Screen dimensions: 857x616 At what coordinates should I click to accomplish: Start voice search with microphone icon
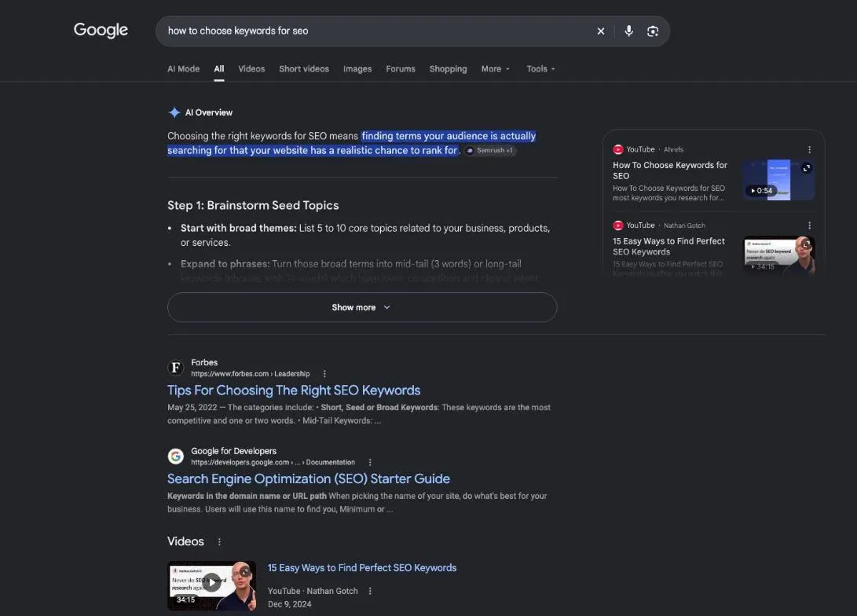coord(629,31)
